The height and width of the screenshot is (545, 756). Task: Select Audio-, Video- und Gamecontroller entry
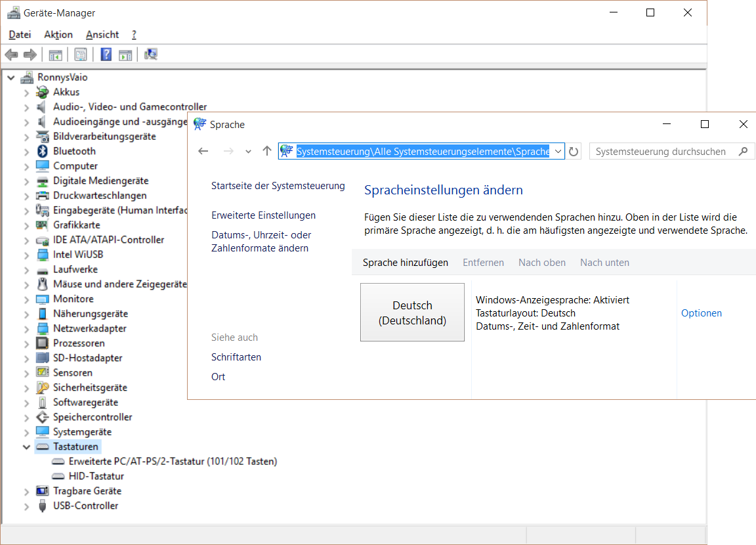coord(130,106)
